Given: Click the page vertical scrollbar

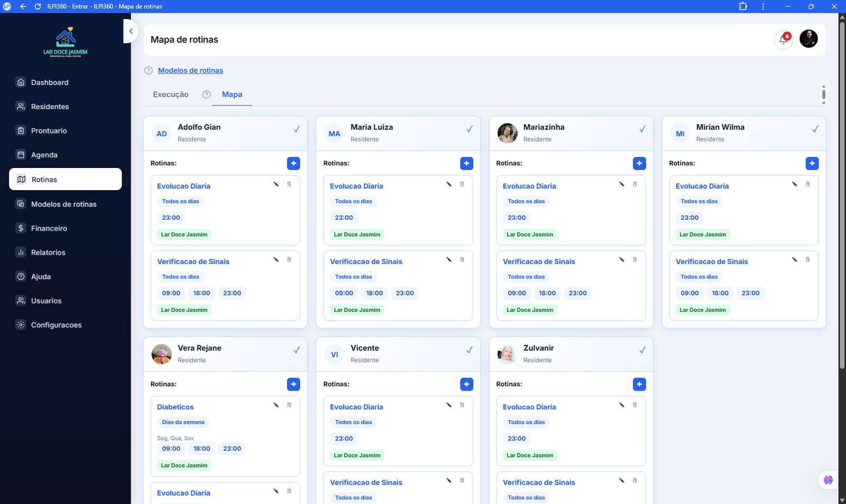Looking at the screenshot, I should click(x=842, y=194).
